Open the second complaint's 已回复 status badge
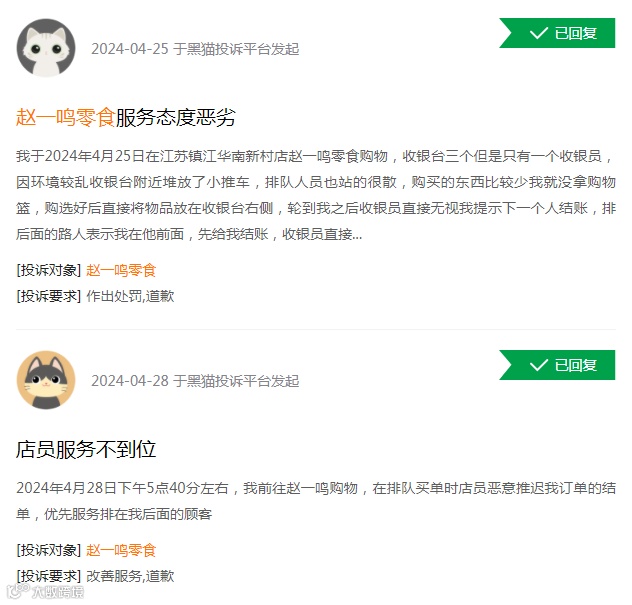632x605 pixels. 557,365
